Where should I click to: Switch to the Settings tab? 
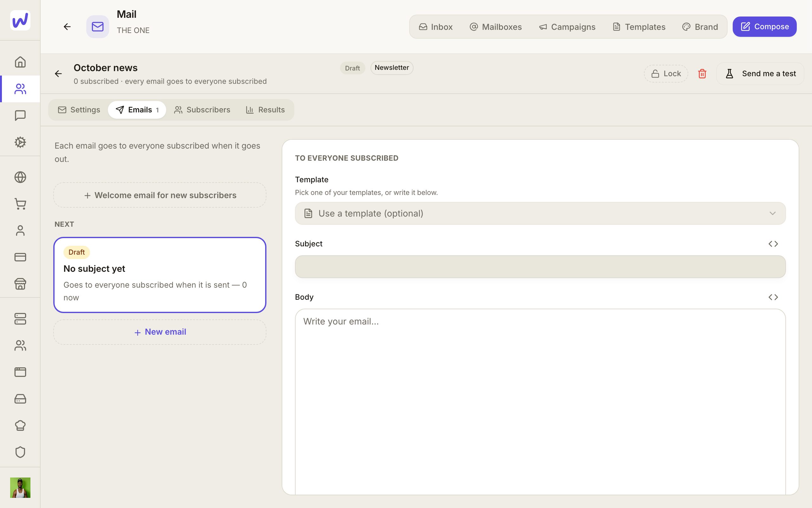(x=79, y=110)
